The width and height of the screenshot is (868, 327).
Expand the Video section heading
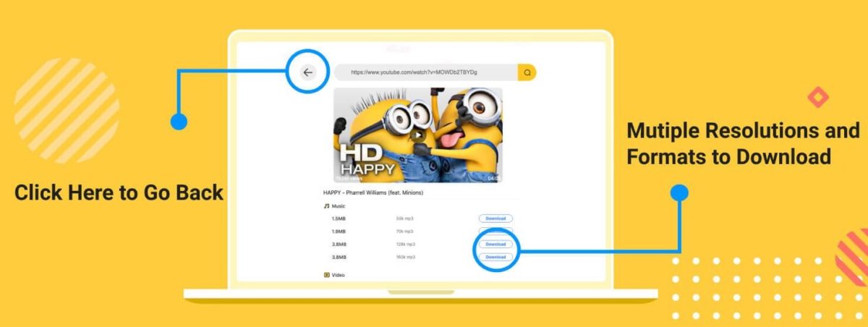coord(339,275)
